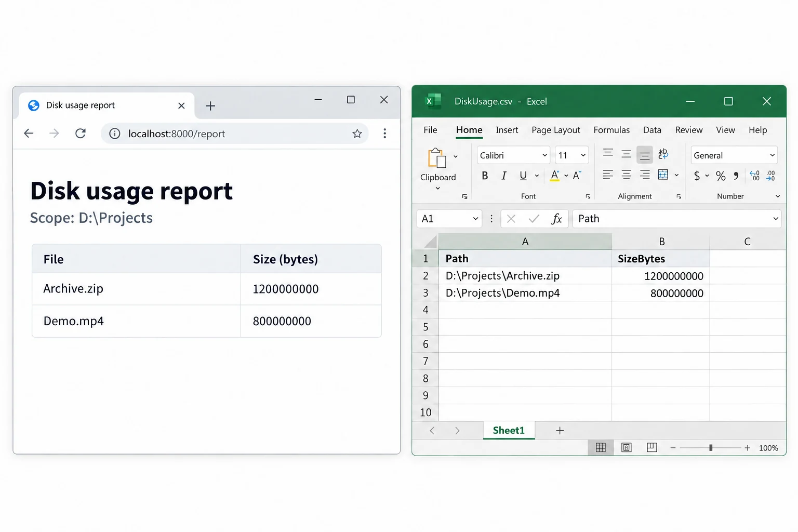Switch to Page Layout view in status bar
The image size is (798, 532).
click(627, 447)
